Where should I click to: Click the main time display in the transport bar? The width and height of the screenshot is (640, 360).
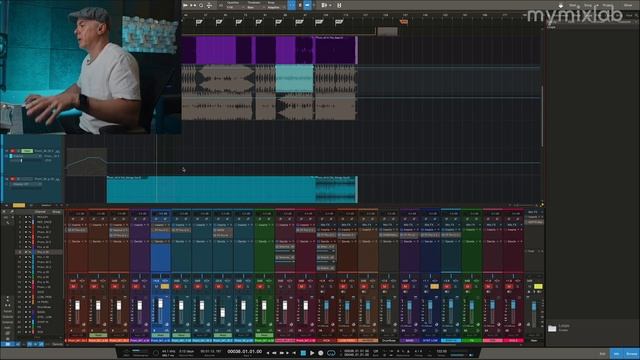point(244,351)
